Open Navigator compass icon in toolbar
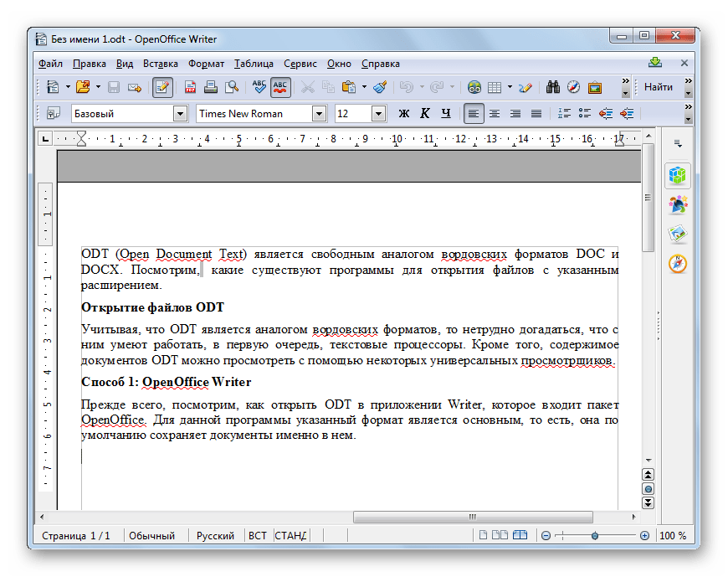Screen dimensions: 728x577 click(573, 87)
